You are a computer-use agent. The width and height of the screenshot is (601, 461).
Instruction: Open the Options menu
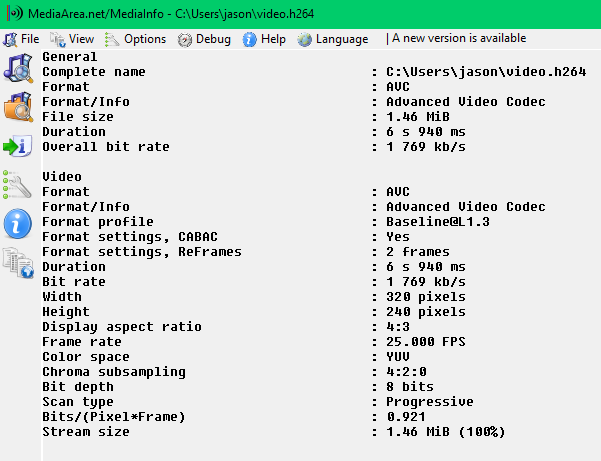point(136,39)
